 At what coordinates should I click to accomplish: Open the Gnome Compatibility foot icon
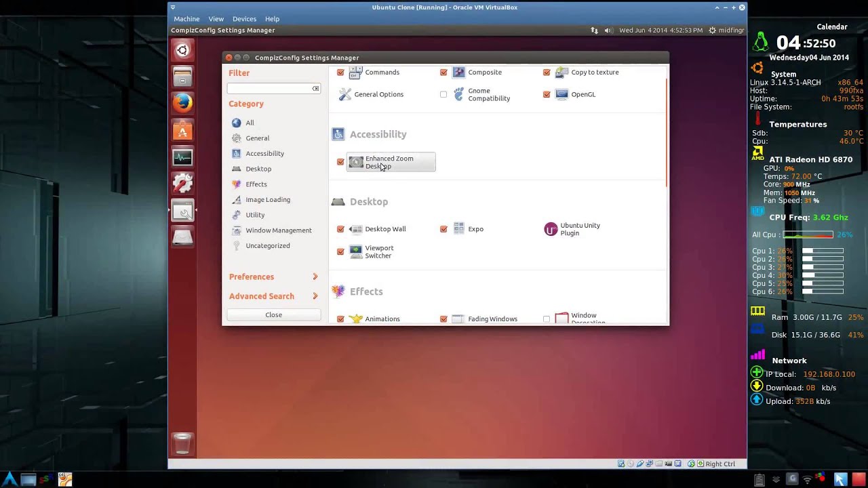click(x=458, y=94)
